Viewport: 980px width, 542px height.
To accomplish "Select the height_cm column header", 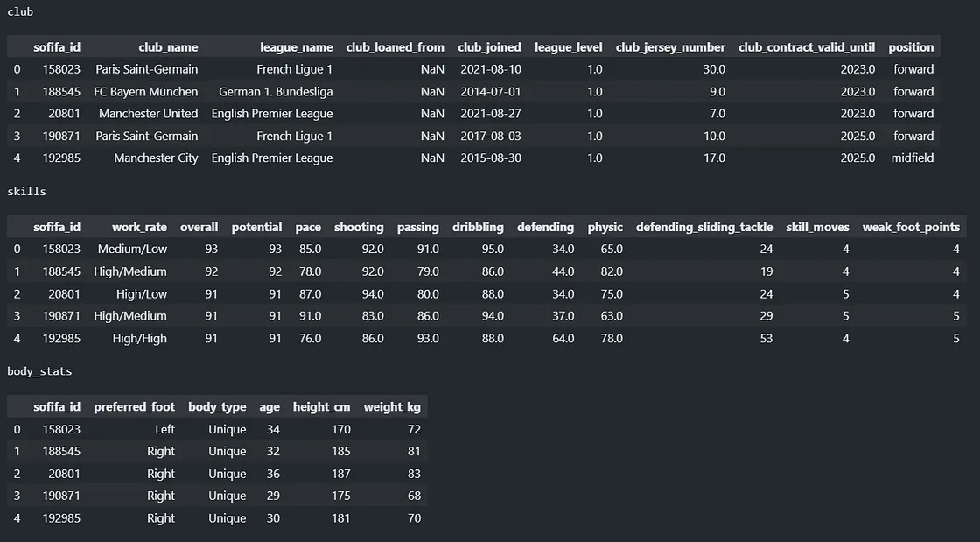I will click(x=321, y=407).
